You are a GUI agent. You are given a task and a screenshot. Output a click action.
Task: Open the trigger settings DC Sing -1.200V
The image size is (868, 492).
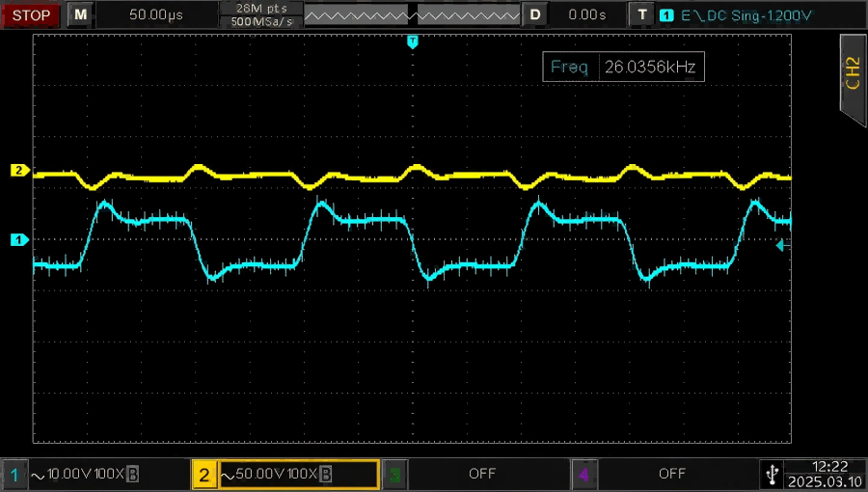click(746, 15)
